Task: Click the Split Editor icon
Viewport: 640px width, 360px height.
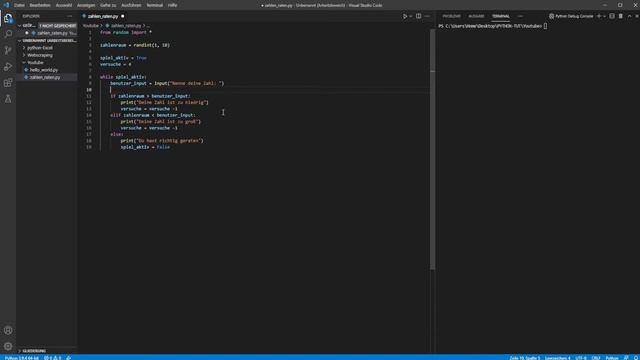Action: pos(418,16)
